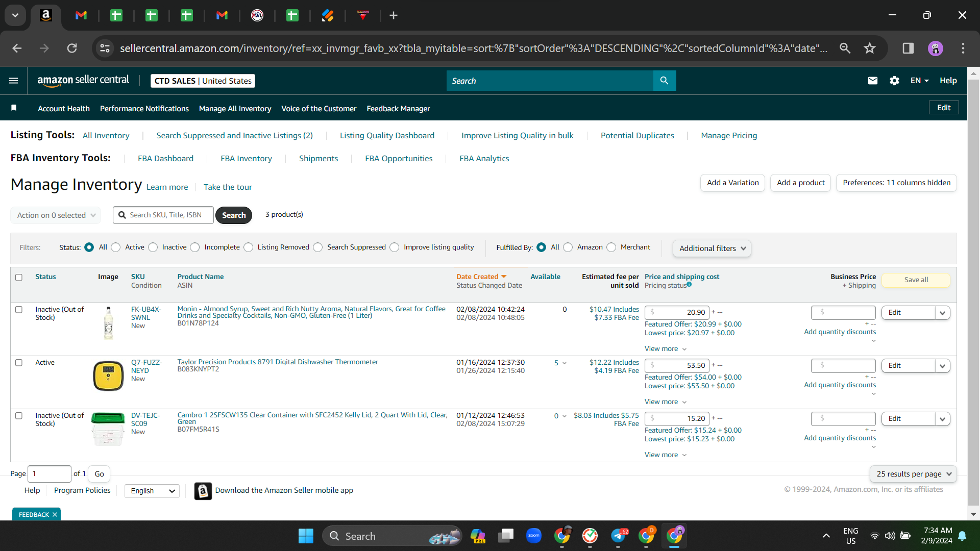
Task: Click the search magnifier button in header
Action: pyautogui.click(x=664, y=81)
